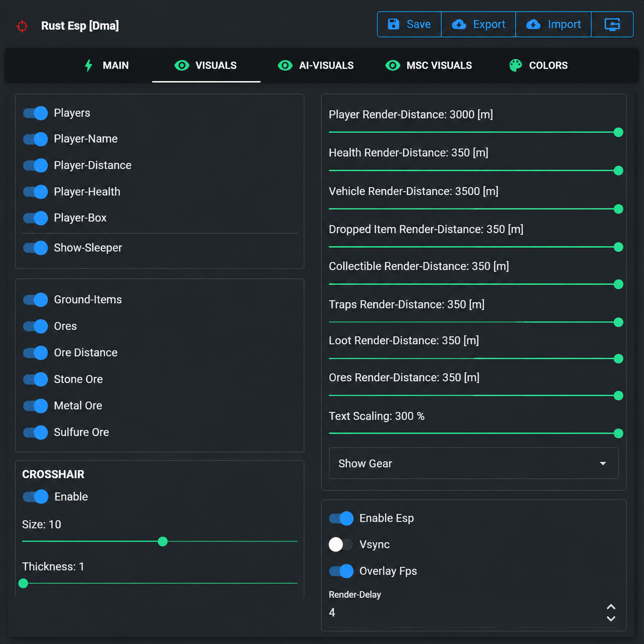
Task: Toggle the Players switch
Action: (x=35, y=113)
